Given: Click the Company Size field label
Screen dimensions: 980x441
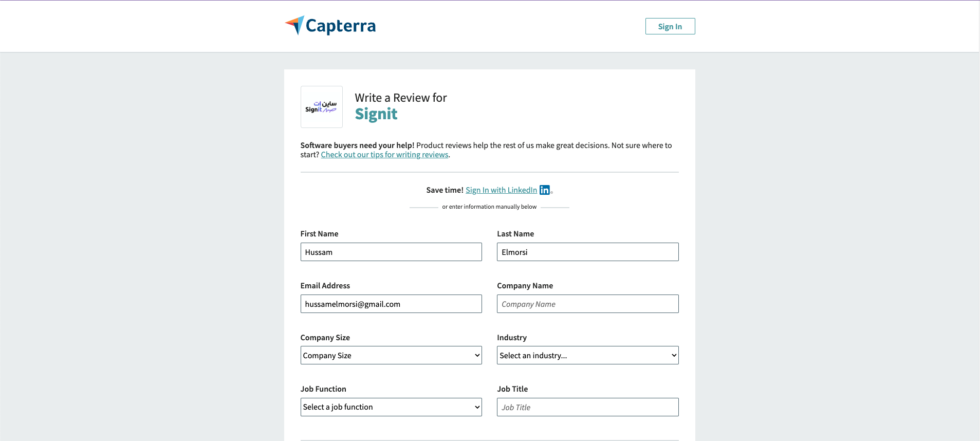Looking at the screenshot, I should (325, 338).
